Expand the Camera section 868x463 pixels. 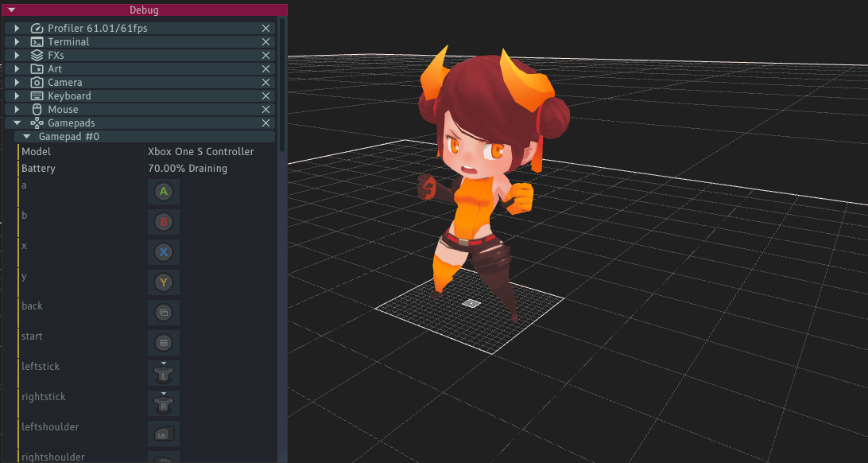point(17,83)
